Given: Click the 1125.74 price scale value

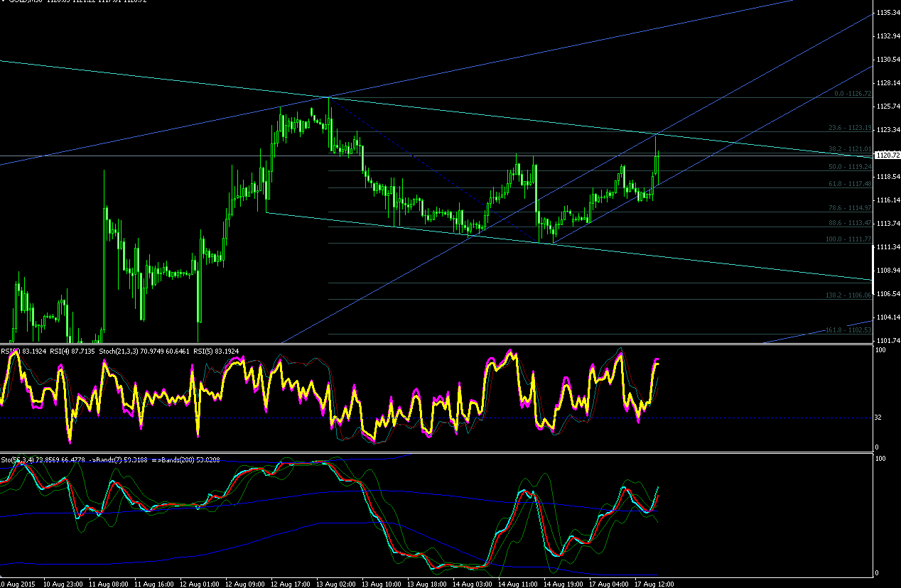Looking at the screenshot, I should tap(889, 106).
